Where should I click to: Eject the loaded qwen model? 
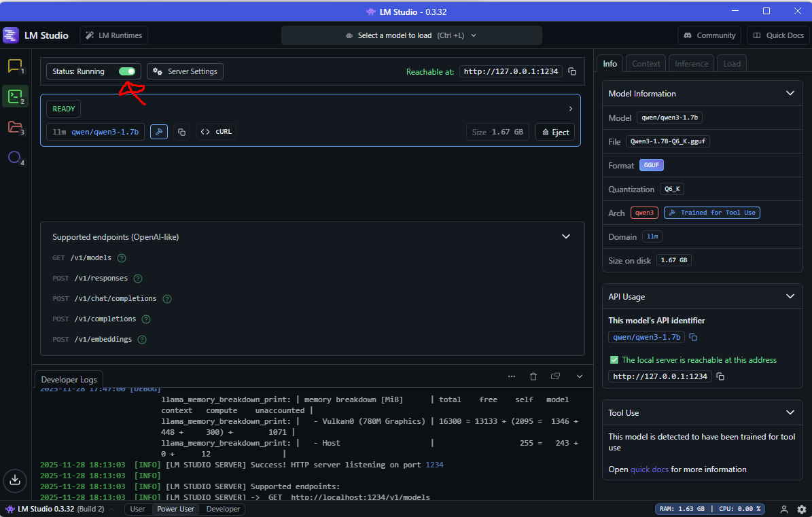point(554,131)
